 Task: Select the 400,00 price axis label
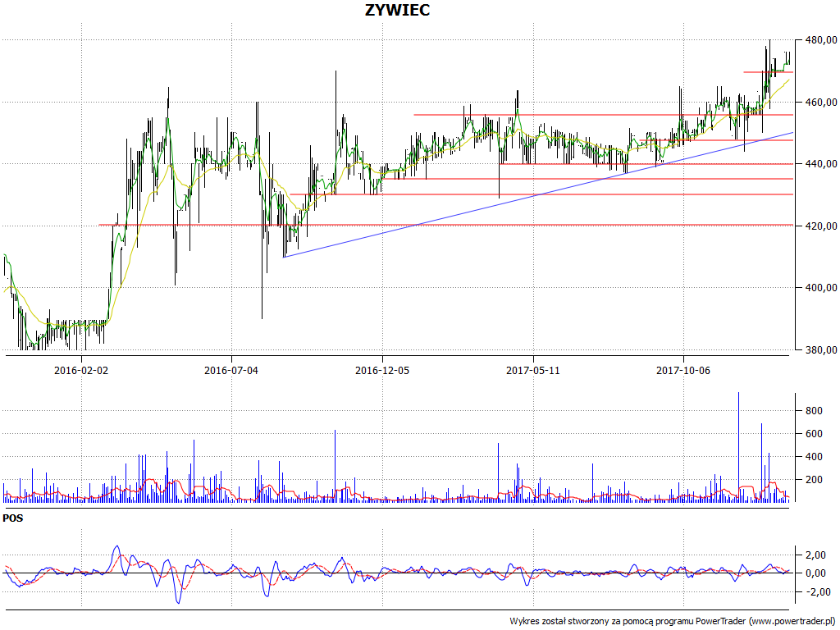[820, 288]
